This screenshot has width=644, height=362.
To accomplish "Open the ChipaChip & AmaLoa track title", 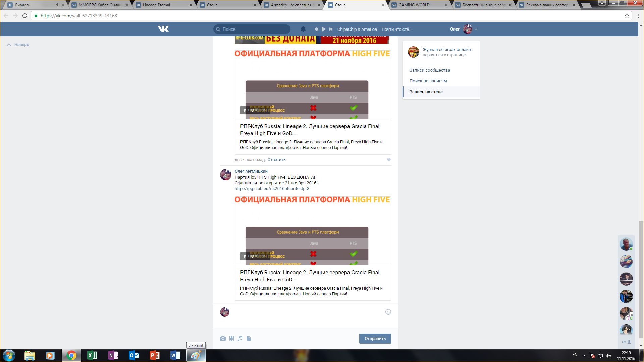I will (374, 29).
